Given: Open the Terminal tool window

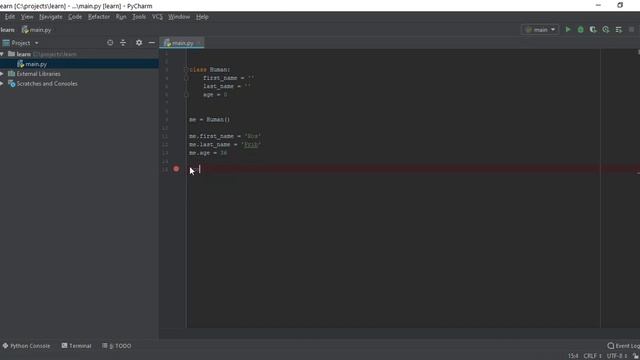Looking at the screenshot, I should pyautogui.click(x=76, y=346).
